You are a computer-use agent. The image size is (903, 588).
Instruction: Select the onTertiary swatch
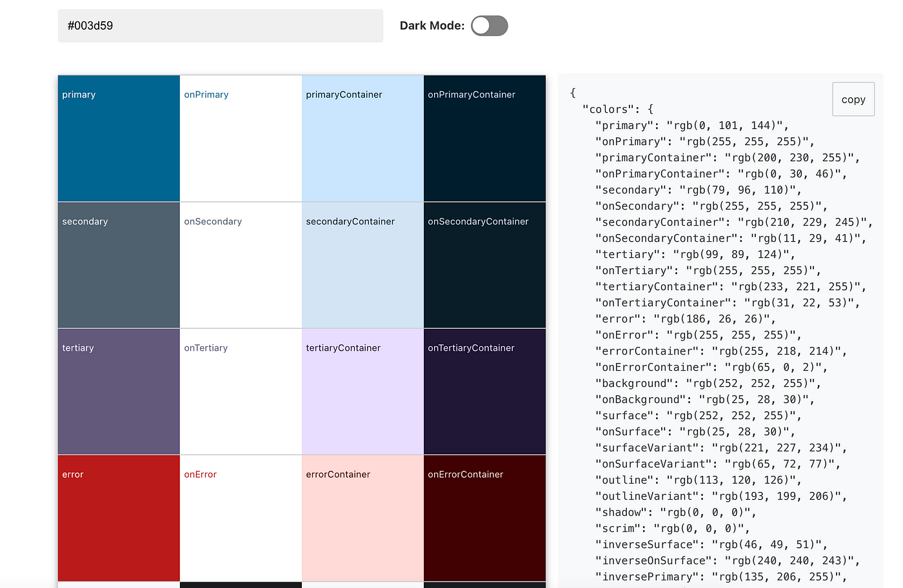pyautogui.click(x=241, y=391)
